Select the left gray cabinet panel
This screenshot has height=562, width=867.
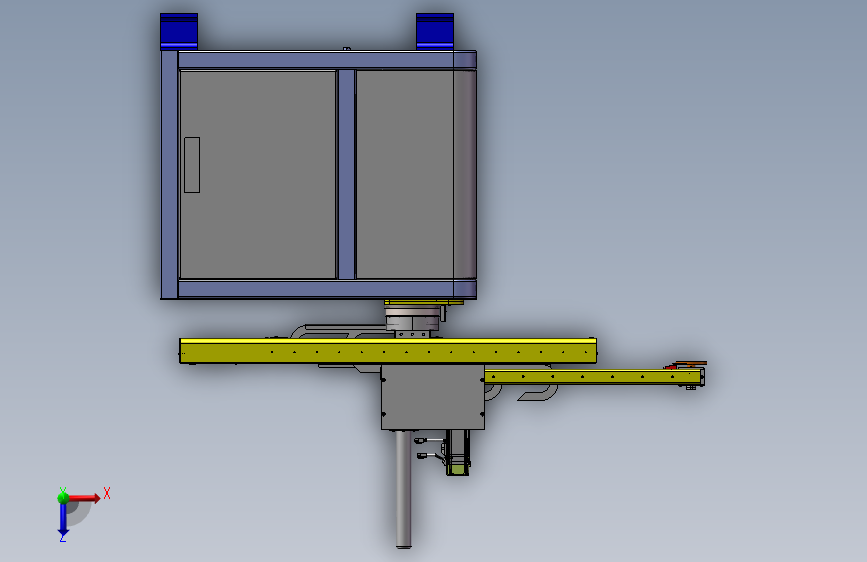(258, 174)
